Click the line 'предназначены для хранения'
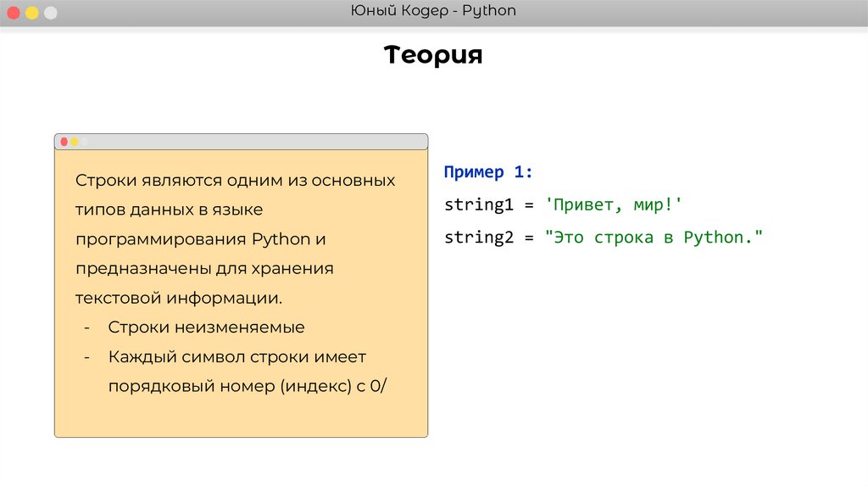This screenshot has width=868, height=487. point(205,269)
